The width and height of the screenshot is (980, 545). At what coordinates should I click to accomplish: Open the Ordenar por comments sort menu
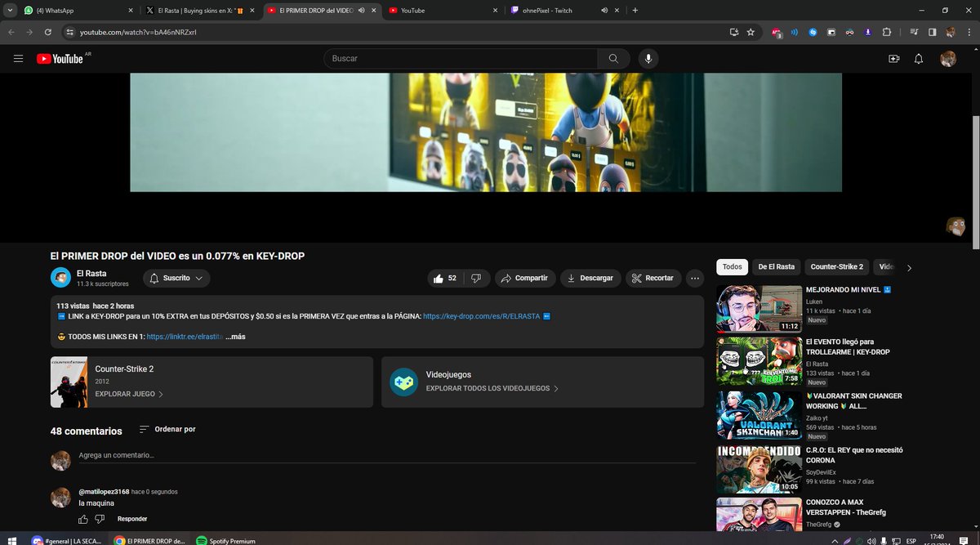click(x=167, y=429)
